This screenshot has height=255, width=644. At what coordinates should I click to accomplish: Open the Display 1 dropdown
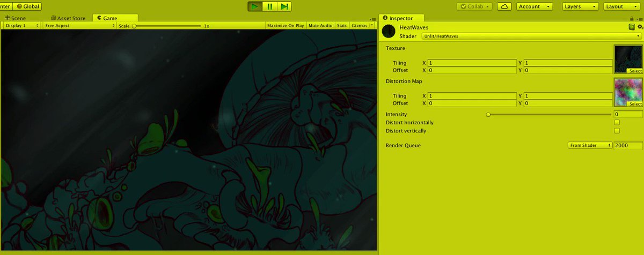[22, 25]
